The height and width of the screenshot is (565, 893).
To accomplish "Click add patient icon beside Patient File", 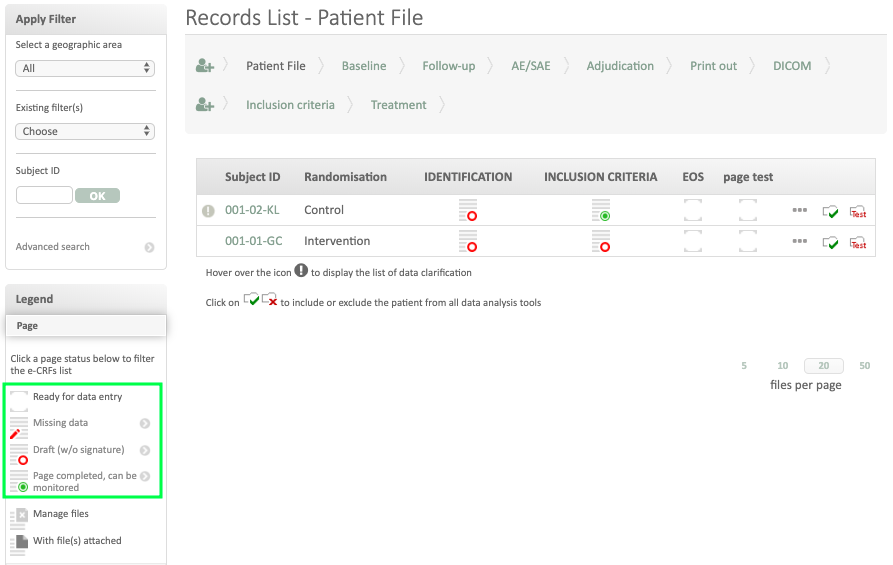I will coord(205,66).
